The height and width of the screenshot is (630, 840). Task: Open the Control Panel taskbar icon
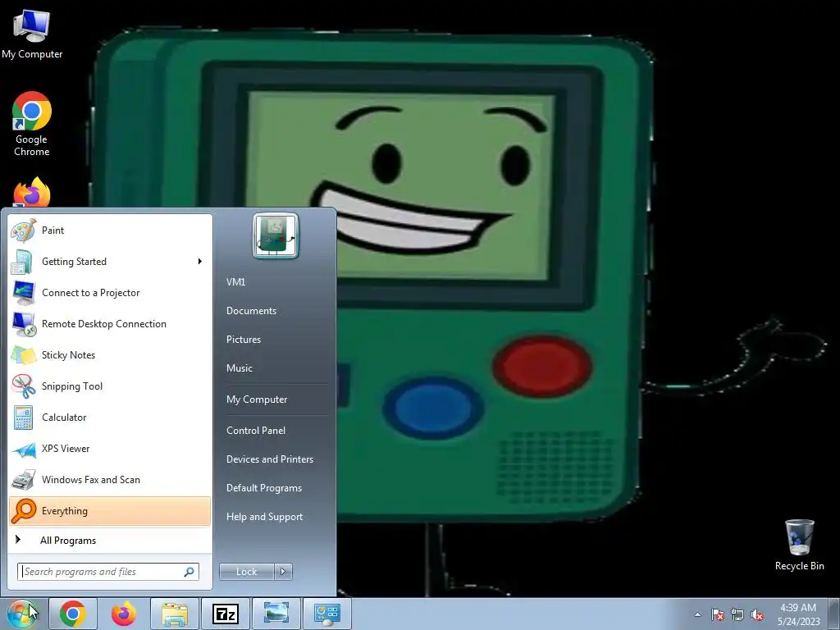coord(326,614)
